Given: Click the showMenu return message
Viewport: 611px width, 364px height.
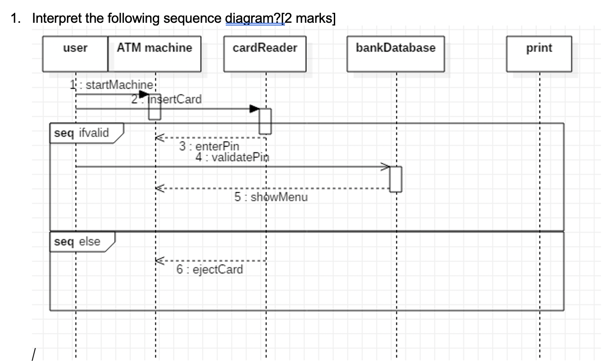Looking at the screenshot, I should point(274,187).
